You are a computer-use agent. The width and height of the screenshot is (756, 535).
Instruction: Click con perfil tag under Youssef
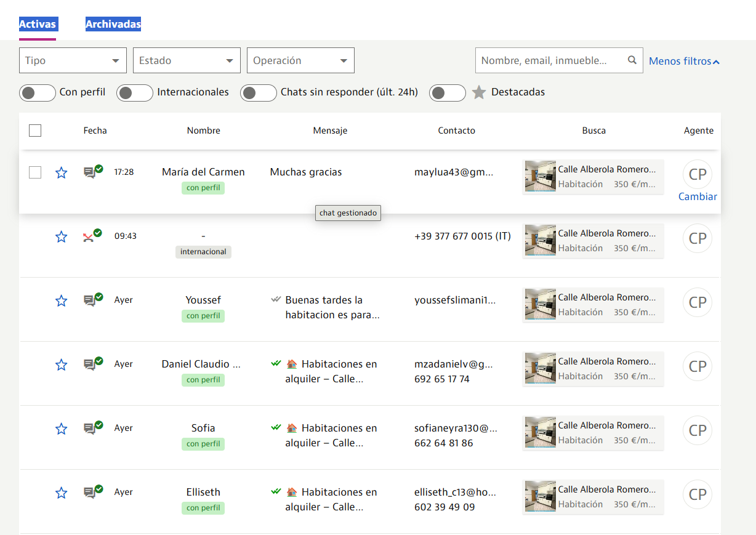pos(203,316)
